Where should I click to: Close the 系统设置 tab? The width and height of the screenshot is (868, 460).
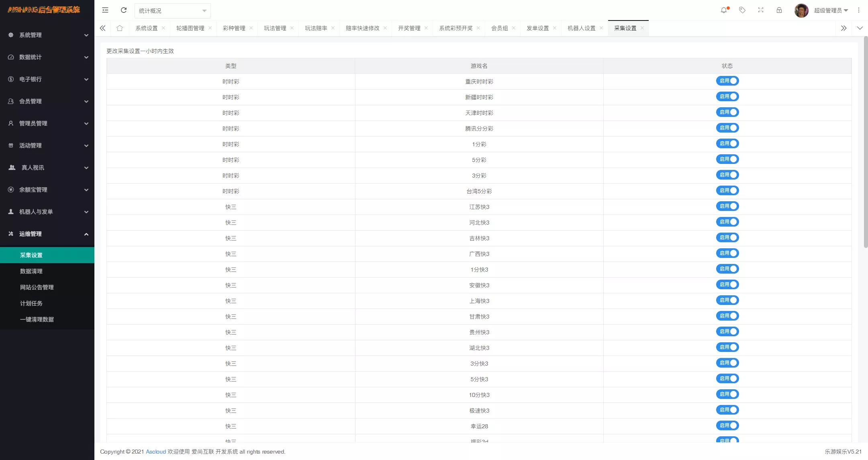pyautogui.click(x=163, y=28)
